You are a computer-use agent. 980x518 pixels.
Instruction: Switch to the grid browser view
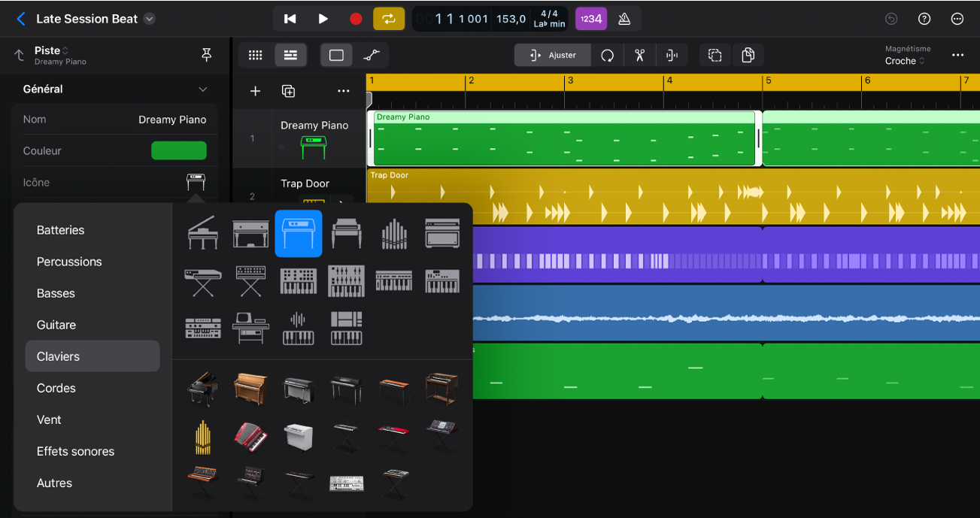coord(255,55)
